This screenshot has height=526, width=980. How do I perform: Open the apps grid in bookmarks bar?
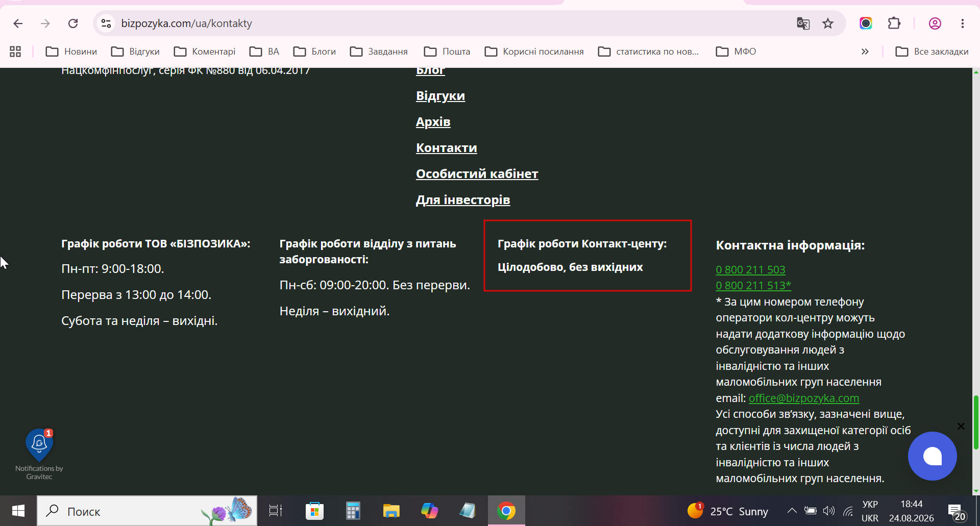pos(15,52)
